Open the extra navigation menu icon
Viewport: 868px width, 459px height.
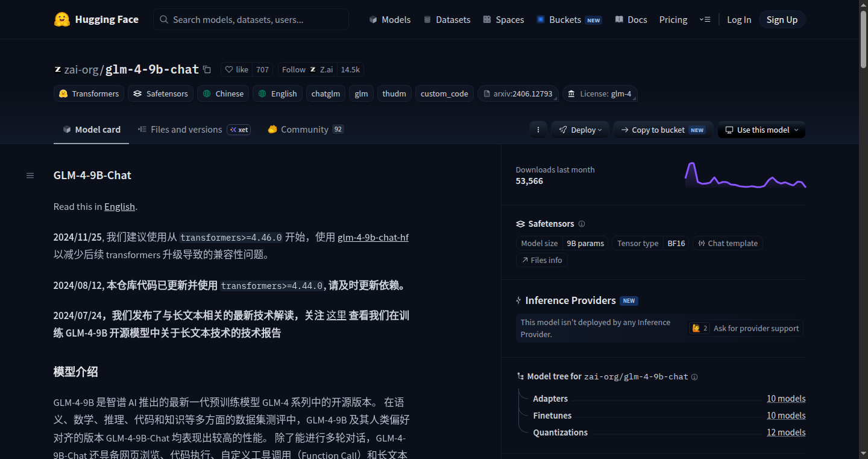click(x=705, y=19)
